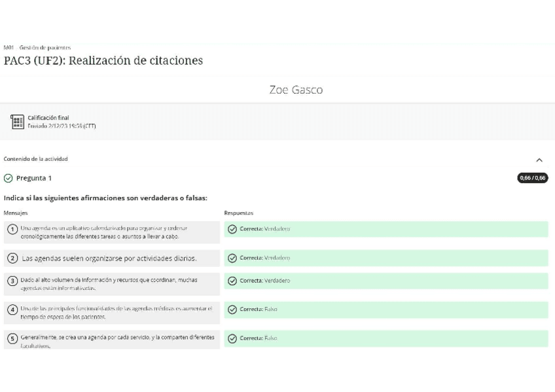Click the title PAC3 (UF2): Realización de citaciones
Screen dimensions: 555x392
(x=103, y=60)
